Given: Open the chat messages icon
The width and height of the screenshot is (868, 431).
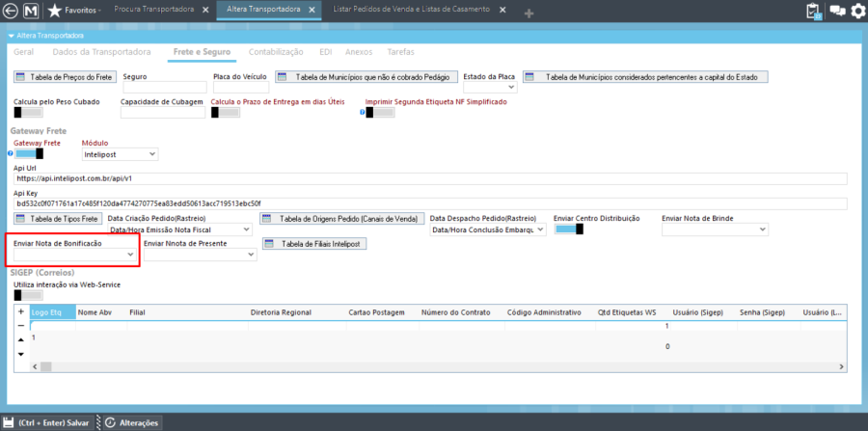Looking at the screenshot, I should (836, 11).
